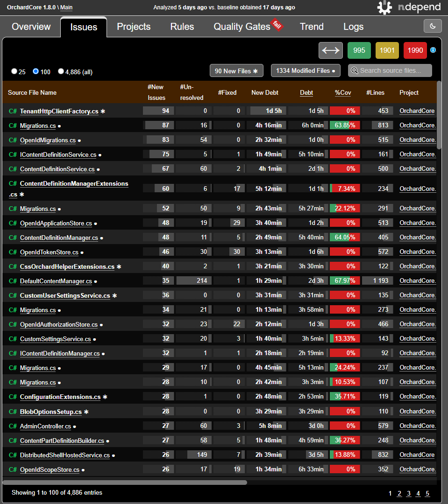
Task: Toggle the green 995 filter
Action: 359,50
